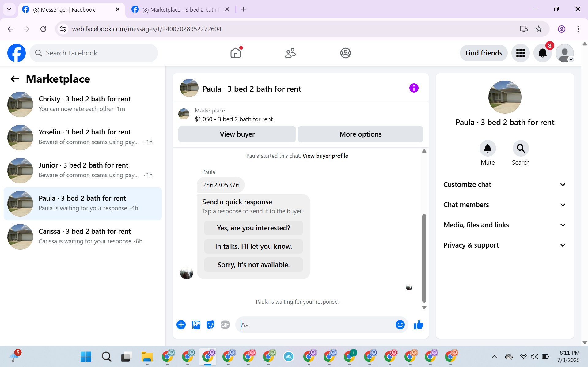Send 'Sorry, it's not available.' response
The width and height of the screenshot is (588, 367).
point(253,265)
